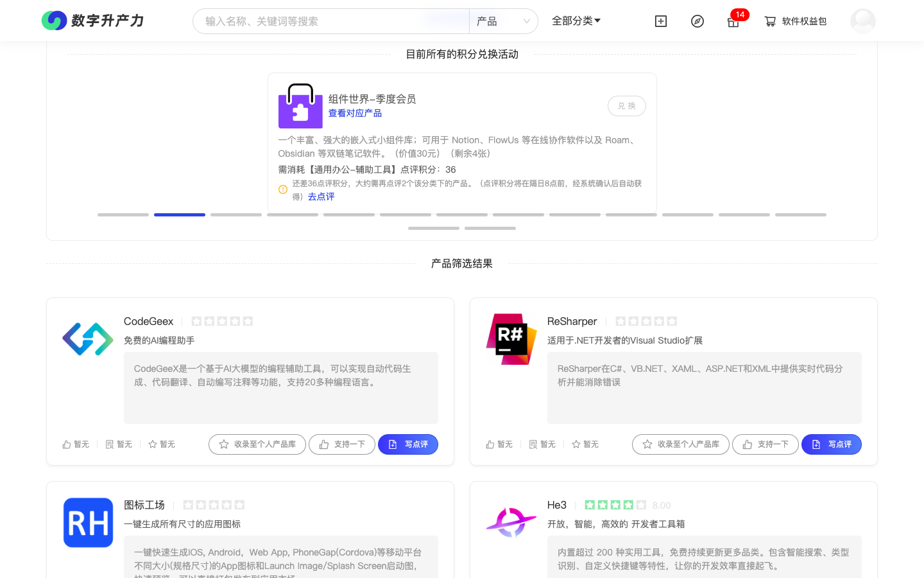
Task: Click the plus-square add icon in header
Action: [661, 21]
